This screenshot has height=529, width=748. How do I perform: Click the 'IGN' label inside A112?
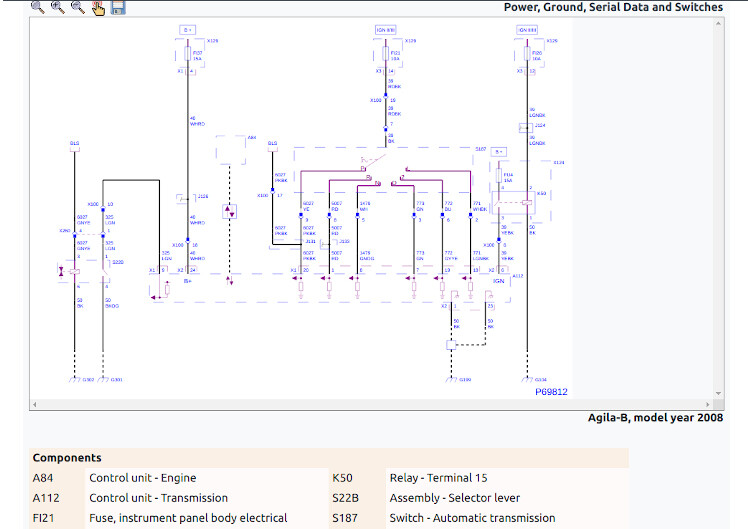(499, 281)
